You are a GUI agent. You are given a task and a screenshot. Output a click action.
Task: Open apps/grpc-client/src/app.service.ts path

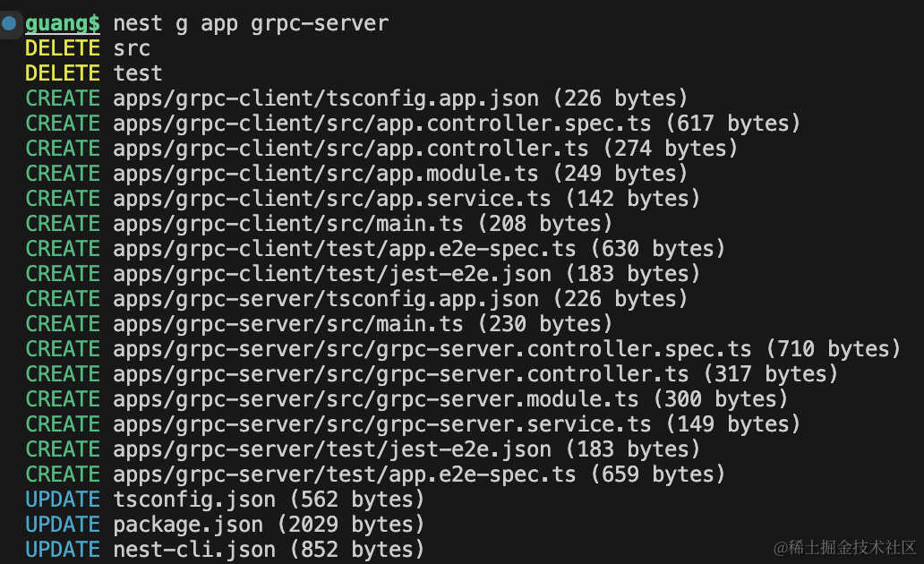(332, 199)
